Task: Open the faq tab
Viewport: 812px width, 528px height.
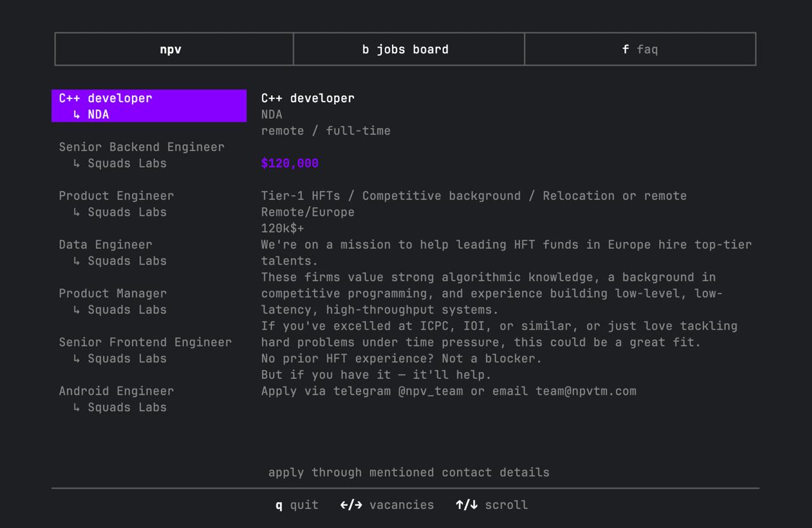Action: coord(640,49)
